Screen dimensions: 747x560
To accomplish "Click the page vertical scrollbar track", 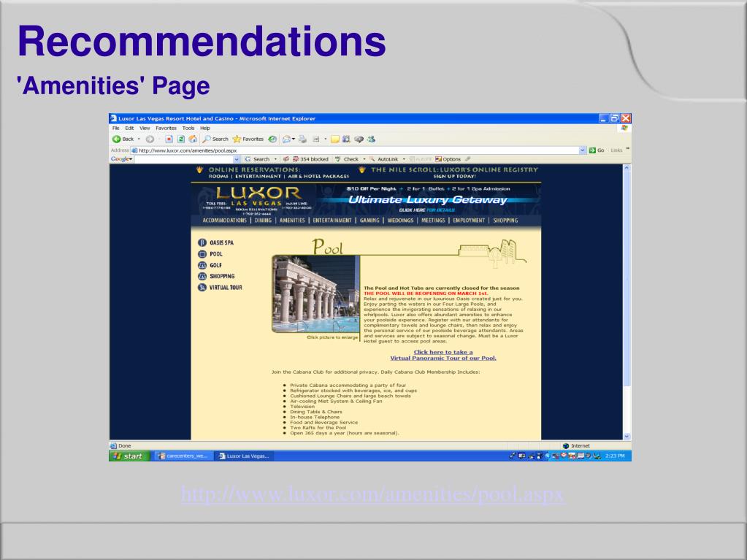I will pyautogui.click(x=627, y=302).
